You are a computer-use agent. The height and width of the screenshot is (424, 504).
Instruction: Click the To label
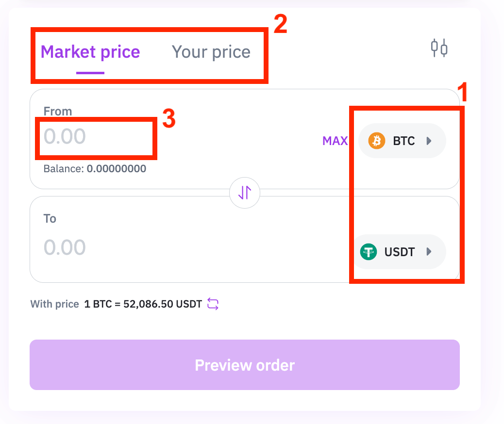[x=50, y=219]
